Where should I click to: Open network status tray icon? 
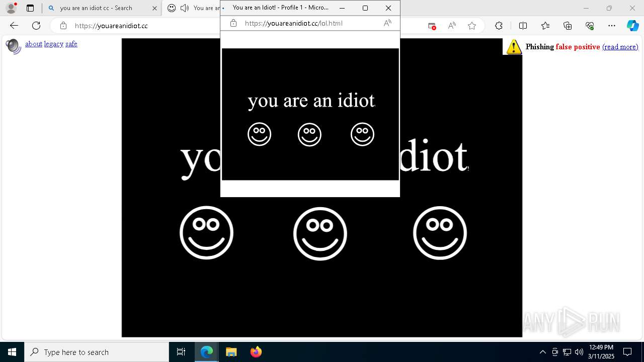tap(567, 352)
